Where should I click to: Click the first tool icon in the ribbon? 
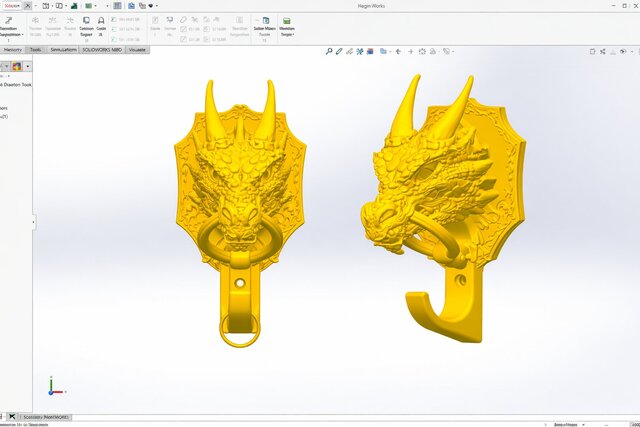(9, 20)
